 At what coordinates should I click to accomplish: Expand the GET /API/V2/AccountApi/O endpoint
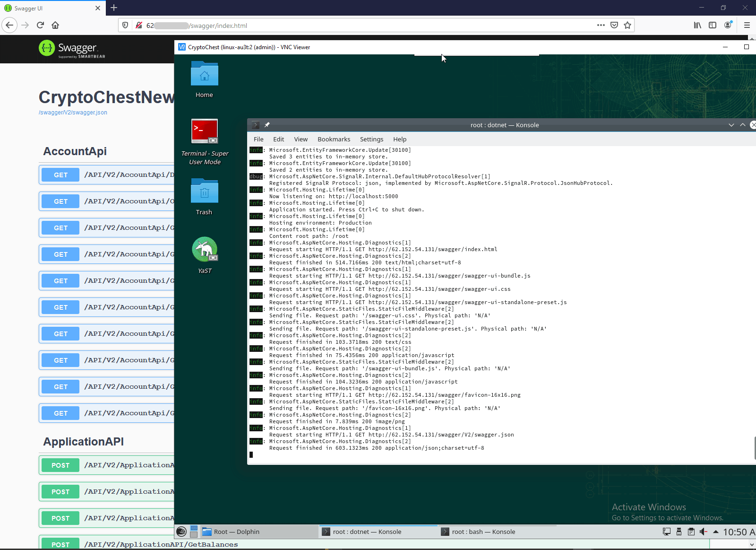(106, 201)
